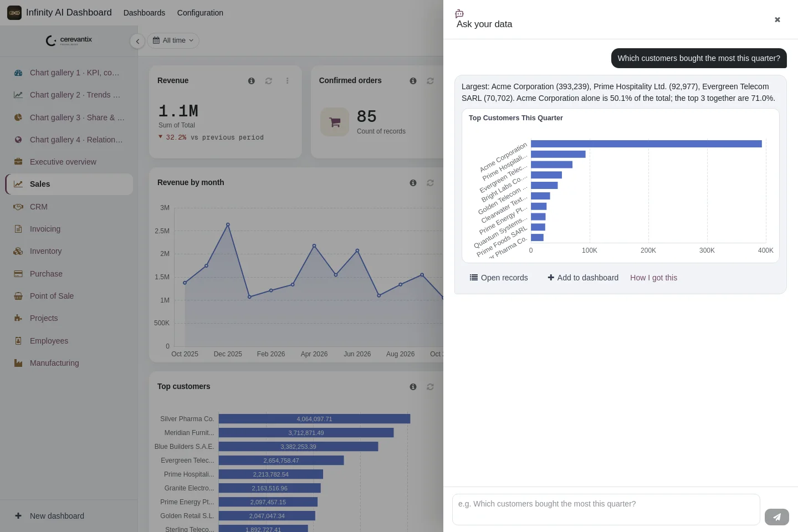The image size is (798, 532).
Task: Open the Dashboards menu
Action: (x=144, y=13)
